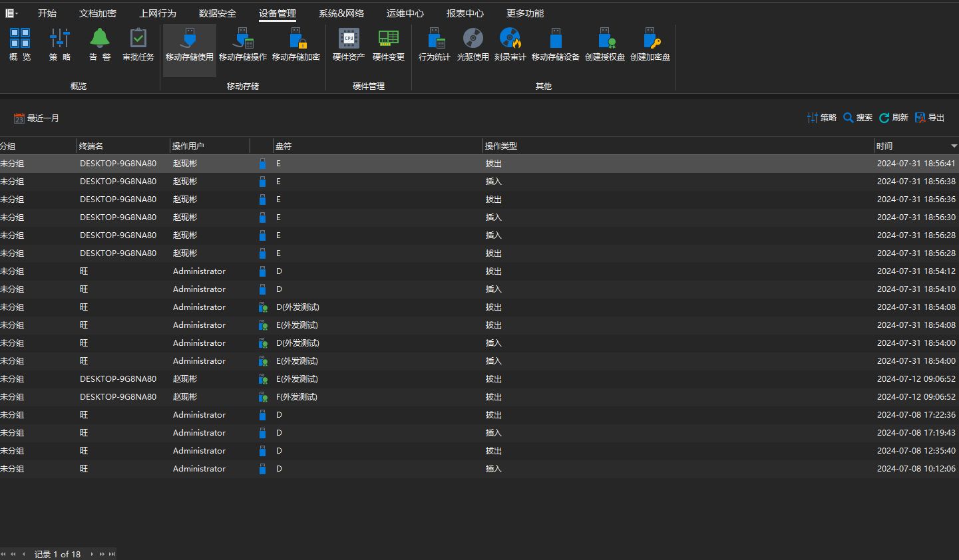959x560 pixels.
Task: Go to first record navigation arrow
Action: [x=3, y=554]
